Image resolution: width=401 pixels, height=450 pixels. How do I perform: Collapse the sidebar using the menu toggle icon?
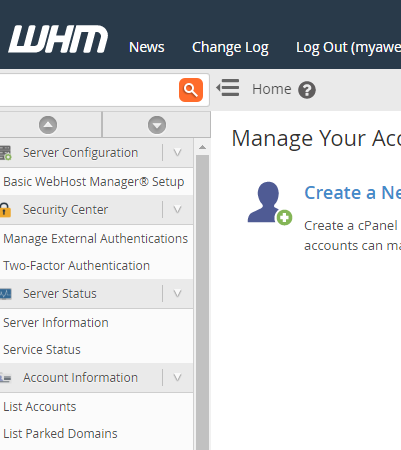[x=228, y=88]
